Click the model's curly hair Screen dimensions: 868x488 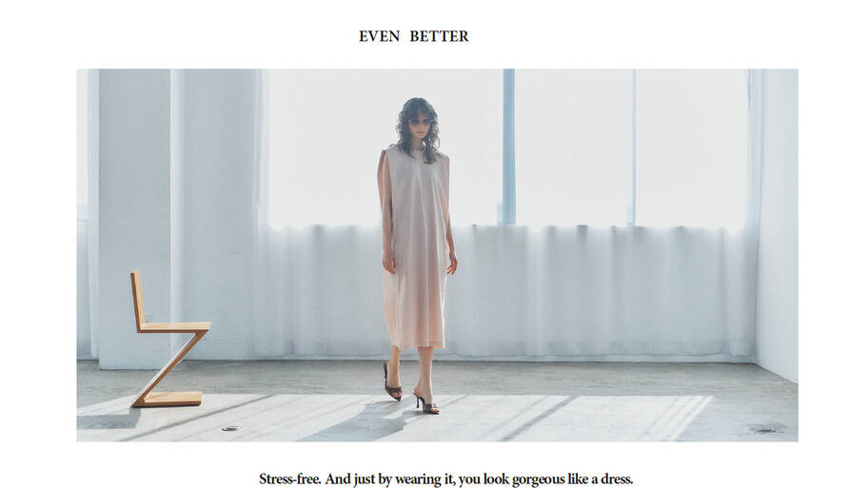click(419, 129)
